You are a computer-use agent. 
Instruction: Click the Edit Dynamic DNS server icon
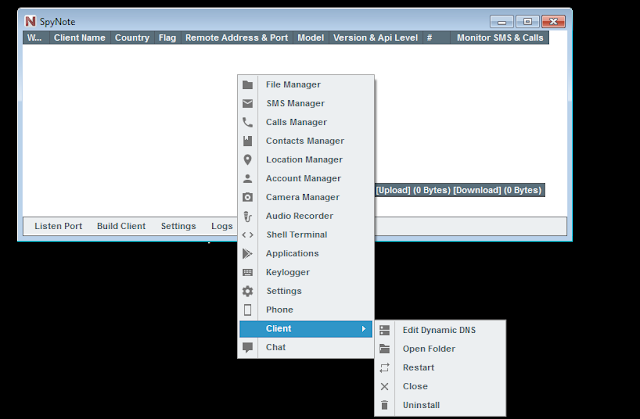click(384, 330)
